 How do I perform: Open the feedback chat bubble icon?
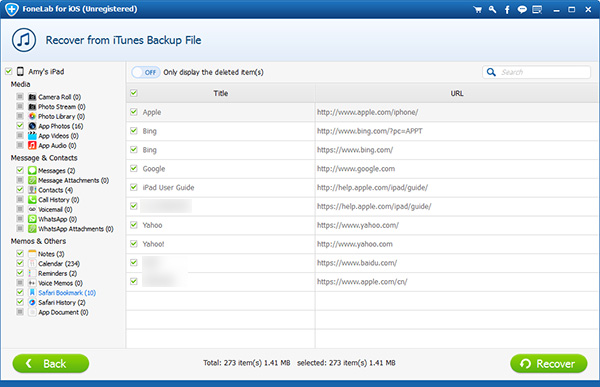[522, 10]
